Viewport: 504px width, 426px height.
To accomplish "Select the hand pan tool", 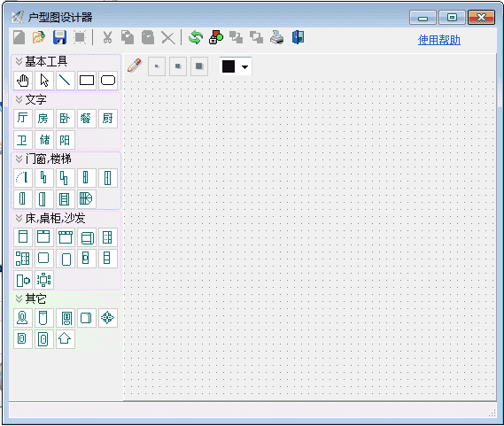I will 23,81.
